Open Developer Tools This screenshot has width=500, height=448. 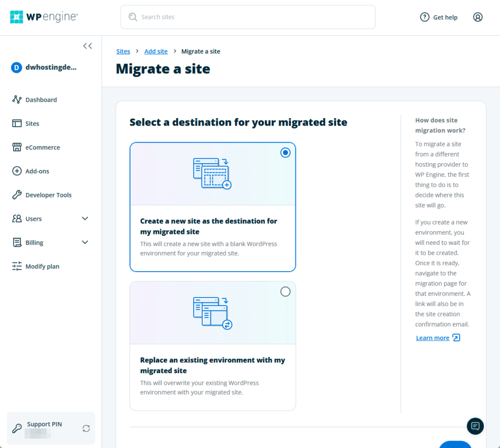[48, 195]
